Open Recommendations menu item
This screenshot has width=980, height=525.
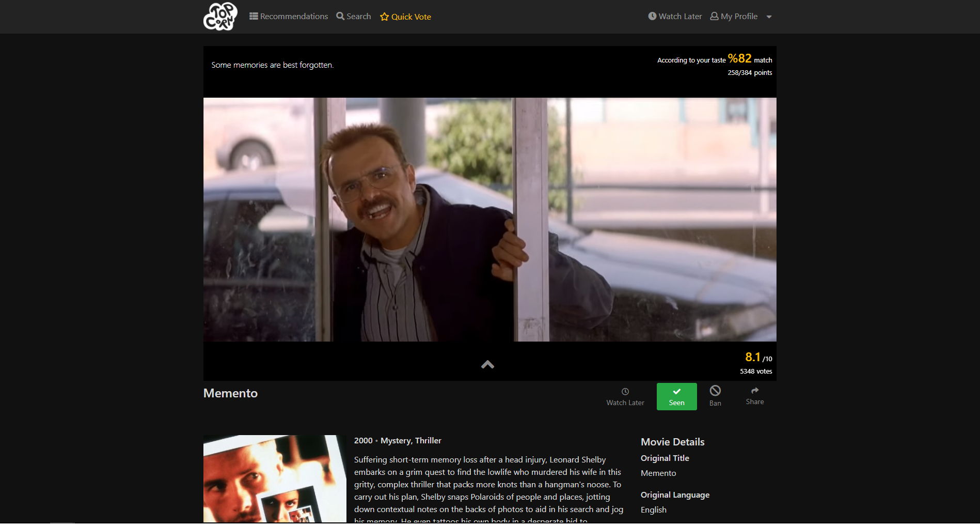(289, 17)
